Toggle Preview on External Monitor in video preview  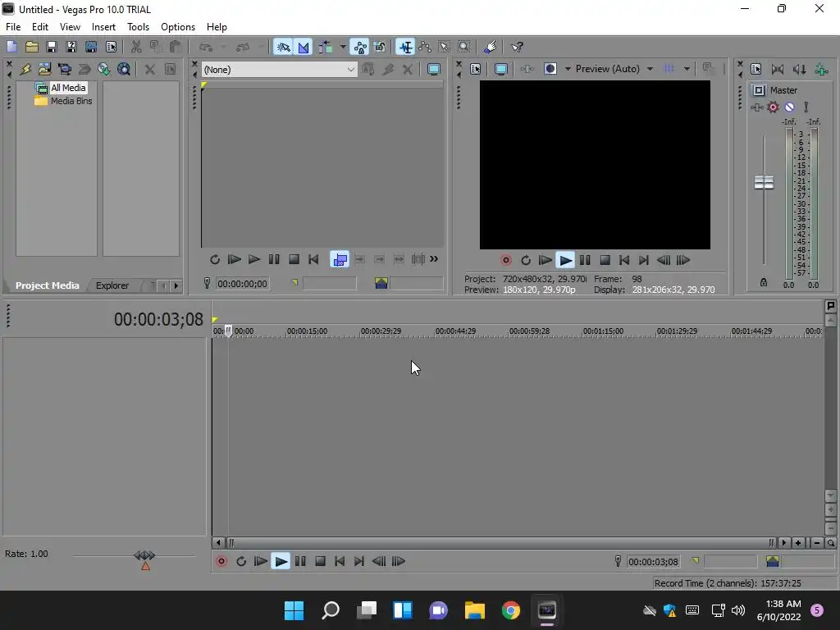tap(501, 69)
